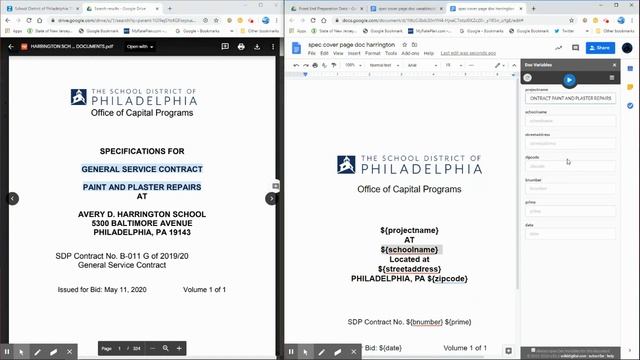Open the Help menu in Docs

(x=429, y=53)
